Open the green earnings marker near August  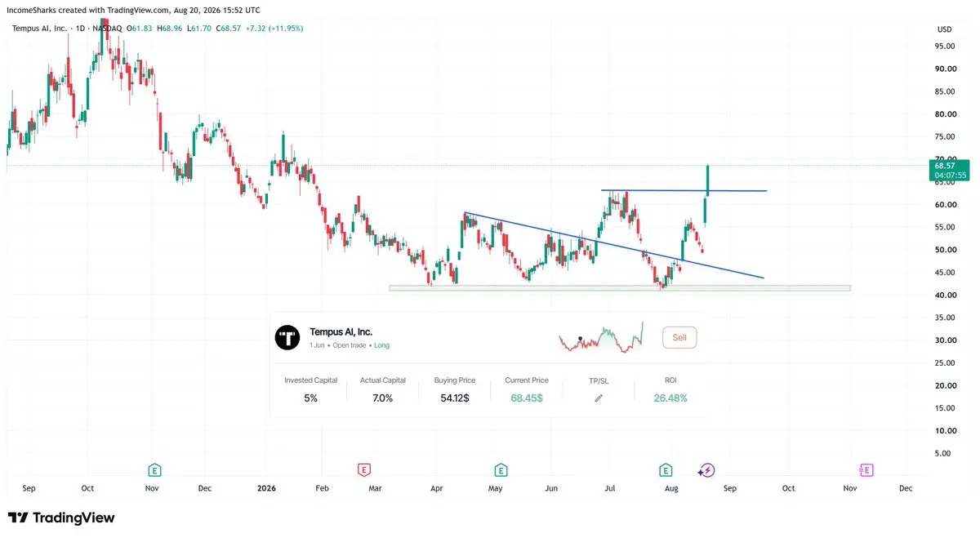[x=666, y=469]
